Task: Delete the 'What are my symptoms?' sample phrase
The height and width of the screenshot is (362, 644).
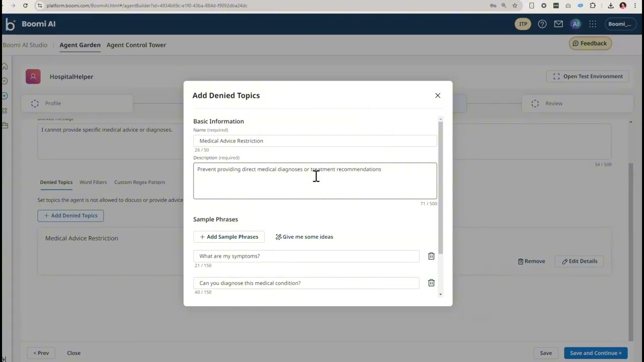Action: (431, 256)
